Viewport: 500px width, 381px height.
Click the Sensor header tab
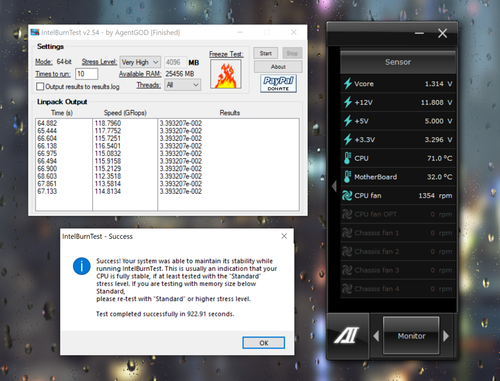tap(398, 62)
